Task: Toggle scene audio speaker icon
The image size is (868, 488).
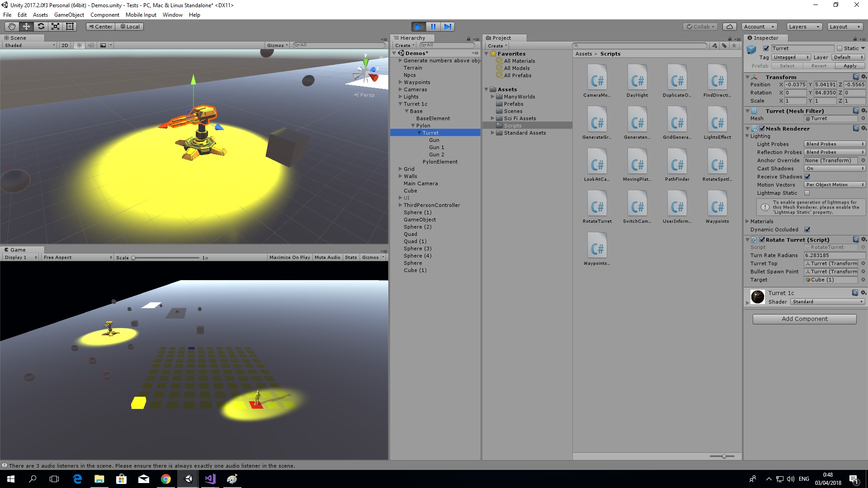Action: coord(91,45)
